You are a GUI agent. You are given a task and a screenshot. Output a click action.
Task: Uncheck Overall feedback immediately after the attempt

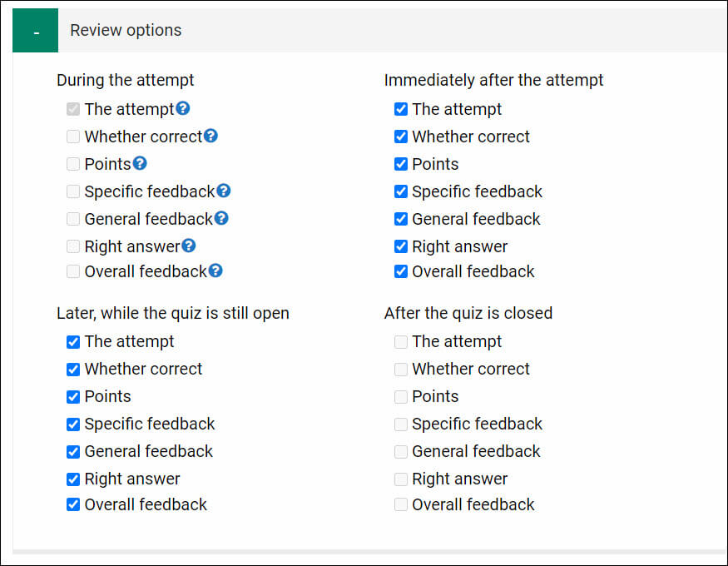pos(401,271)
